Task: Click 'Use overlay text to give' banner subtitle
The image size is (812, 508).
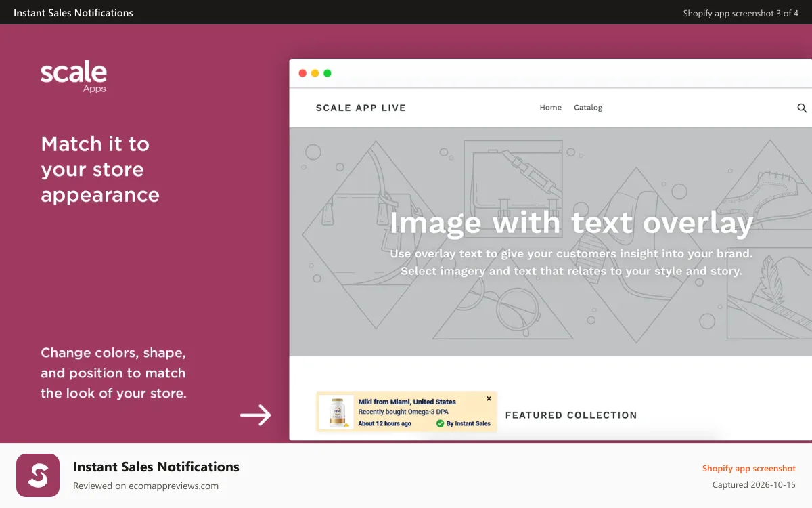Action: click(x=571, y=262)
